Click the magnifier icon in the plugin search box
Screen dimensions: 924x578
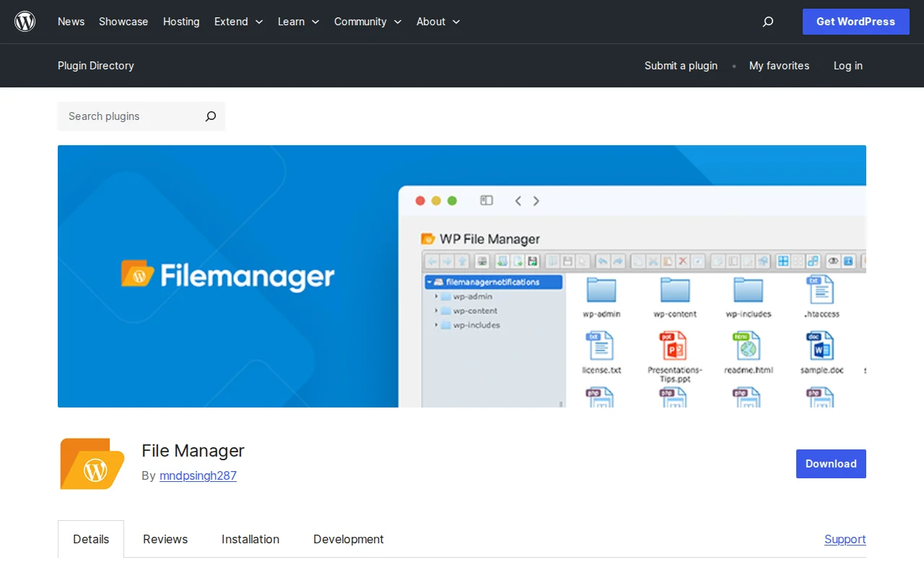click(x=210, y=116)
